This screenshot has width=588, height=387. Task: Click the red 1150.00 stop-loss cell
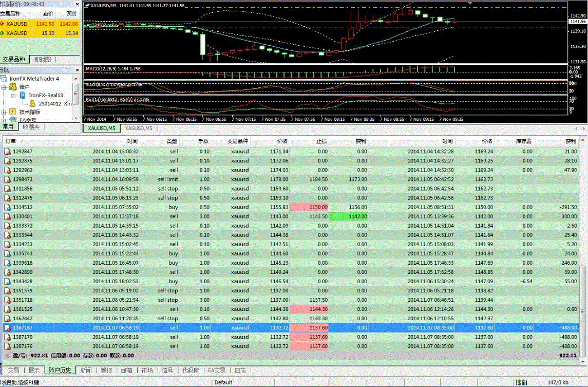[309, 207]
